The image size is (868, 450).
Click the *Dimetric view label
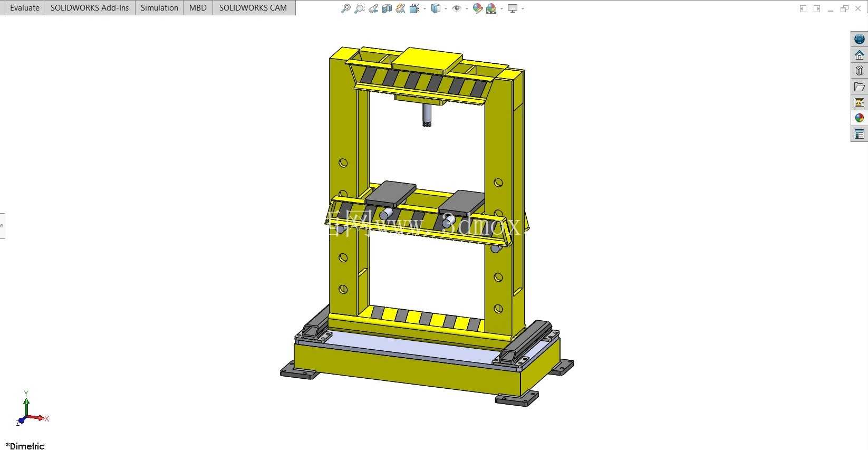pyautogui.click(x=25, y=446)
